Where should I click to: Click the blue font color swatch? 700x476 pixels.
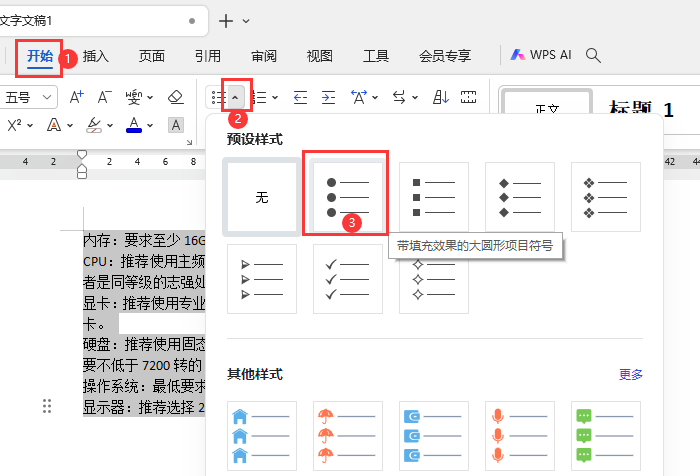click(134, 125)
